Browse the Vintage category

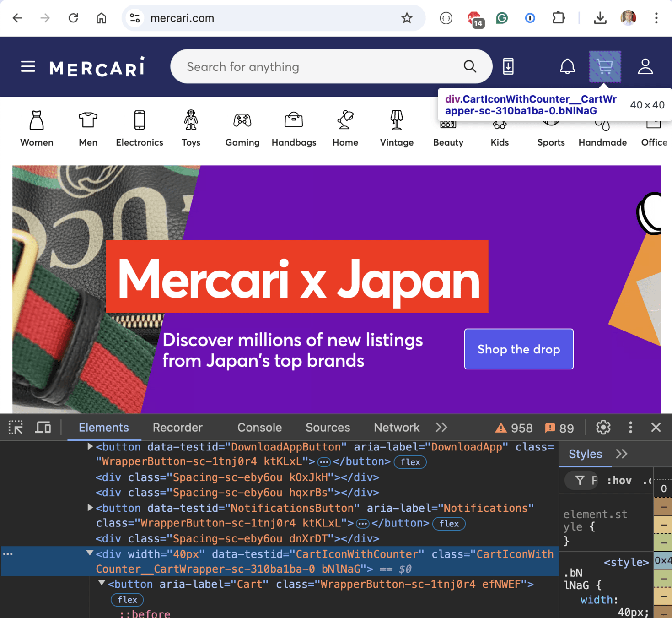pos(397,129)
